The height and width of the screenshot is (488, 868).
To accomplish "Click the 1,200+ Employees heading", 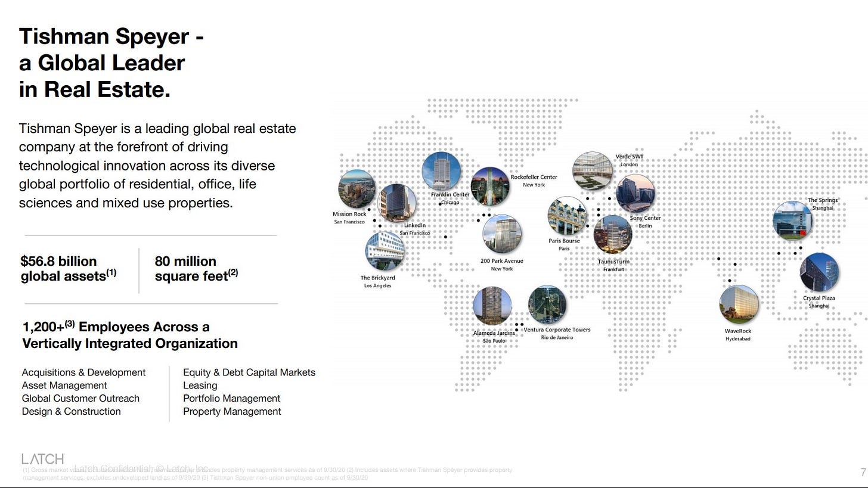I will point(130,335).
